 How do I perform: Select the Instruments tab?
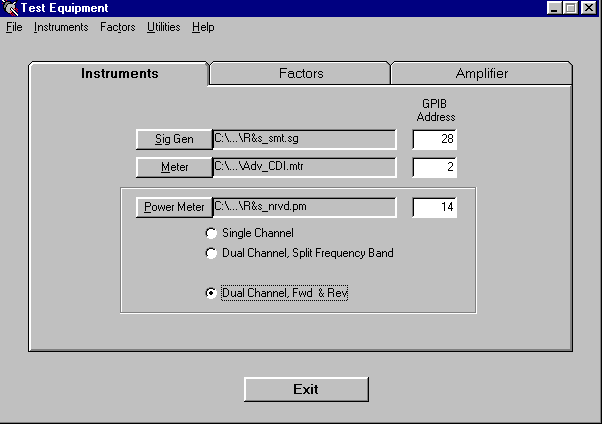pos(119,73)
